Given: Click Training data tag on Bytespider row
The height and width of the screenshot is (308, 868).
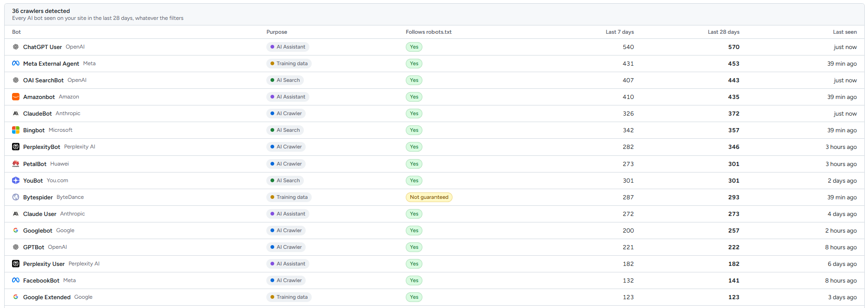Looking at the screenshot, I should click(289, 197).
